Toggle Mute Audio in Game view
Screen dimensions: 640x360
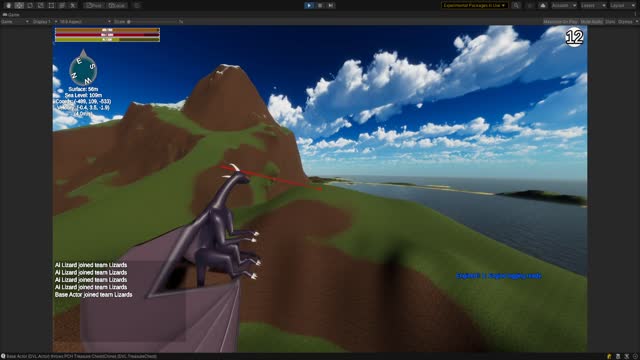tap(591, 22)
